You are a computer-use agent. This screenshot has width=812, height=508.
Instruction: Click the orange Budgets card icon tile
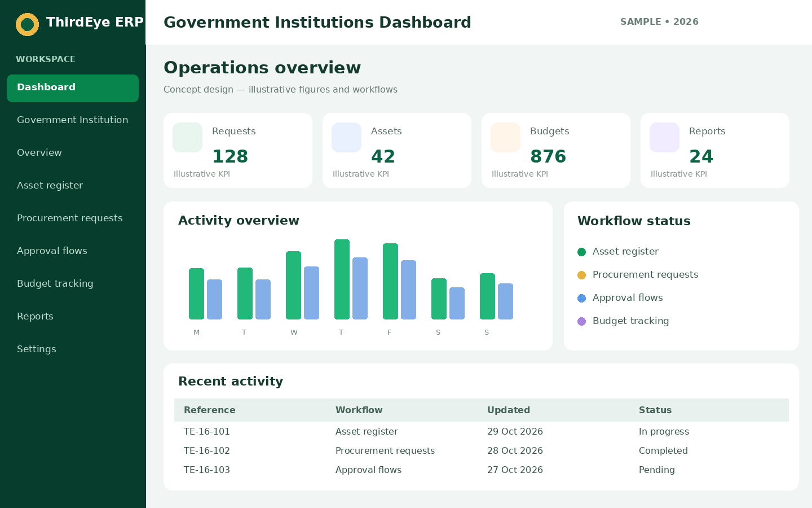coord(505,137)
